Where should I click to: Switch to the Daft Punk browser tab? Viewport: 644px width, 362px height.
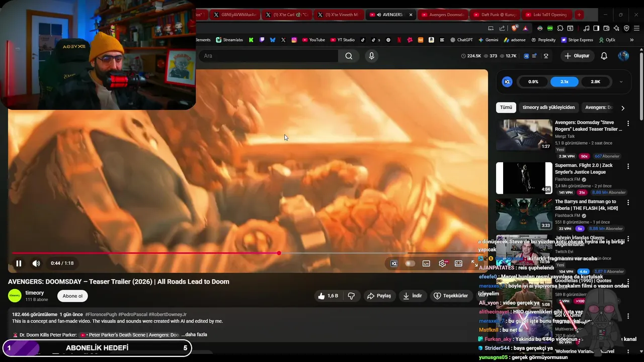point(495,15)
